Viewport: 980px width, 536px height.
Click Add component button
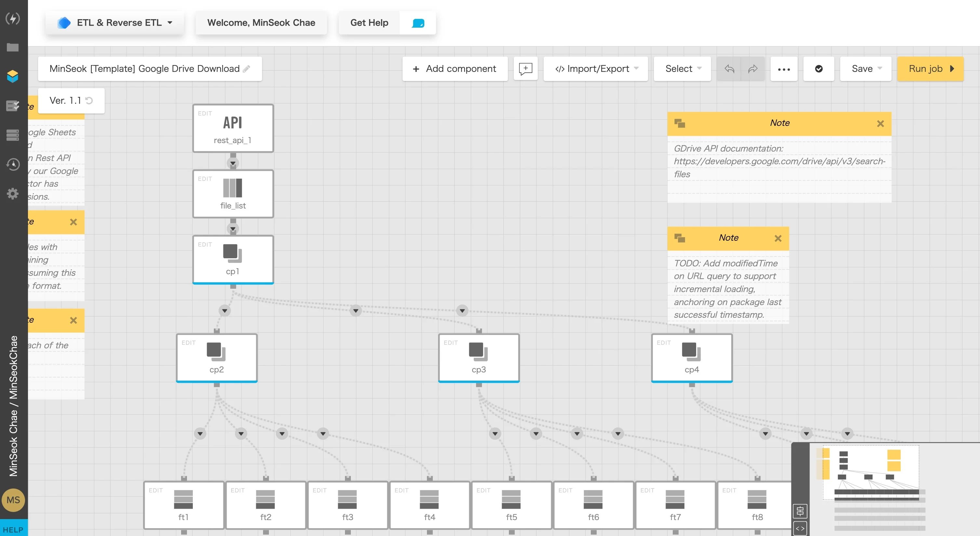455,69
